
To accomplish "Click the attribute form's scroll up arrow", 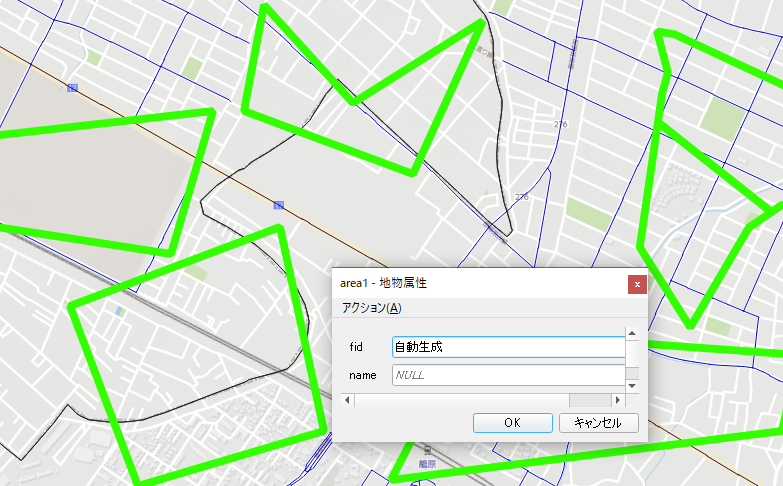I will click(x=631, y=334).
